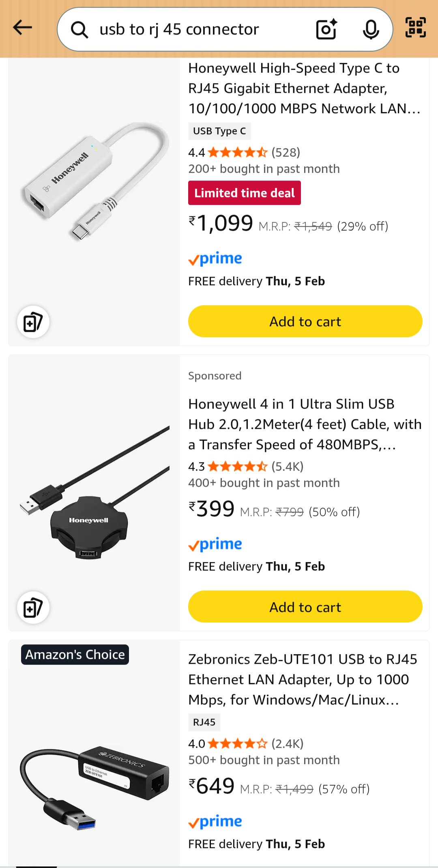Viewport: 438px width, 868px height.
Task: Open the 5.4K ratings for USB hub
Action: pyautogui.click(x=287, y=467)
